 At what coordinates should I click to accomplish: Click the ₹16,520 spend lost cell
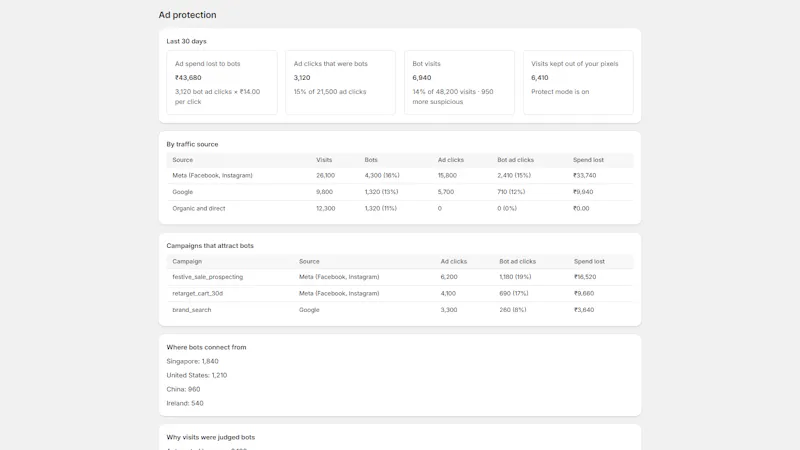tap(585, 277)
